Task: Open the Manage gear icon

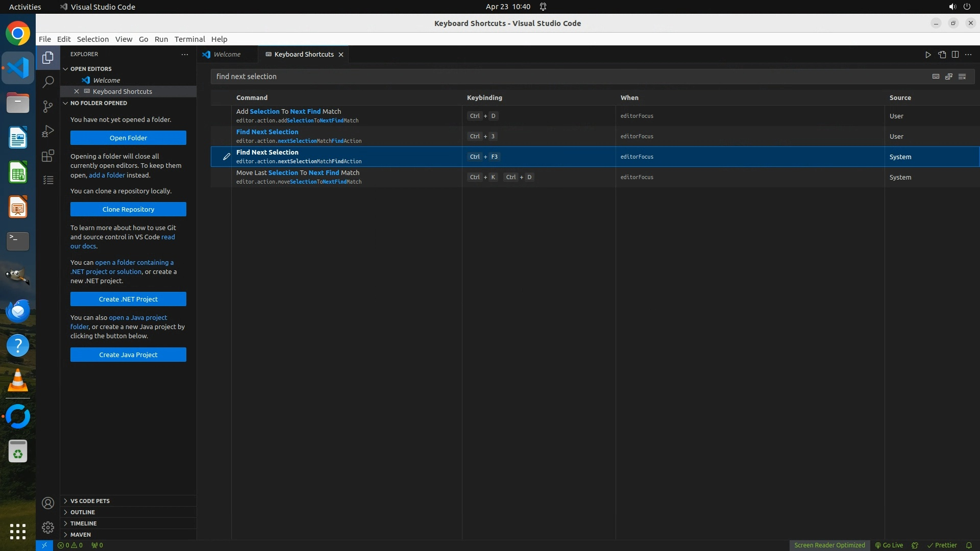Action: [x=48, y=528]
